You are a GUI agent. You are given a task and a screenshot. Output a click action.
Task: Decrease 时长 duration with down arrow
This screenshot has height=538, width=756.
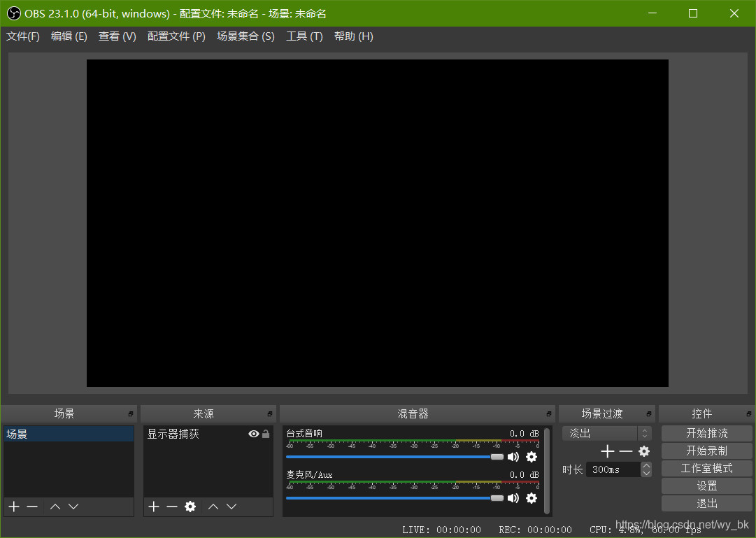[x=647, y=473]
